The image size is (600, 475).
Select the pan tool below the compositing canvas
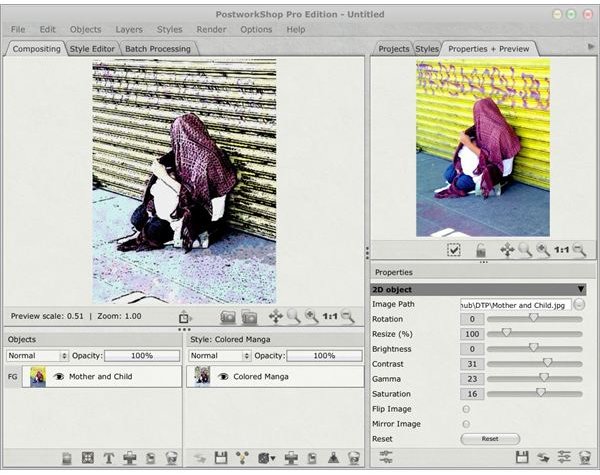(276, 317)
